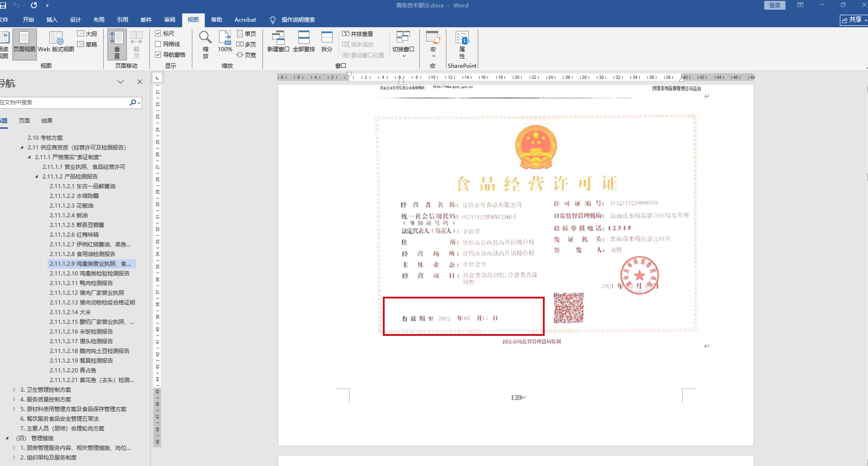Open the 宏 macros dropdown

point(433,44)
